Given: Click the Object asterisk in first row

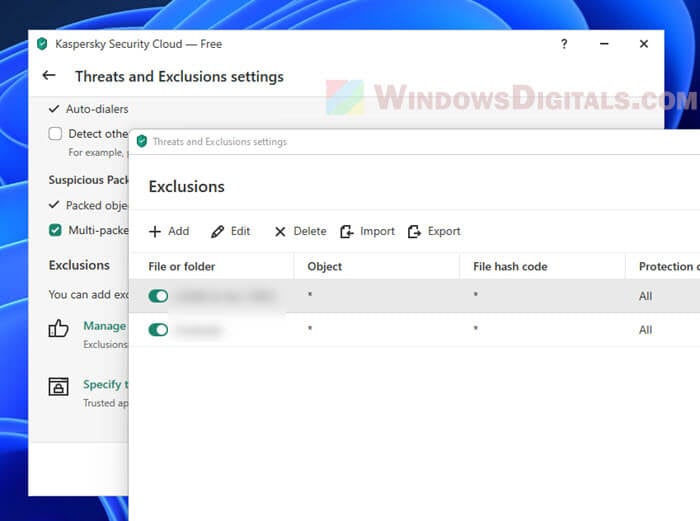Looking at the screenshot, I should pos(310,294).
